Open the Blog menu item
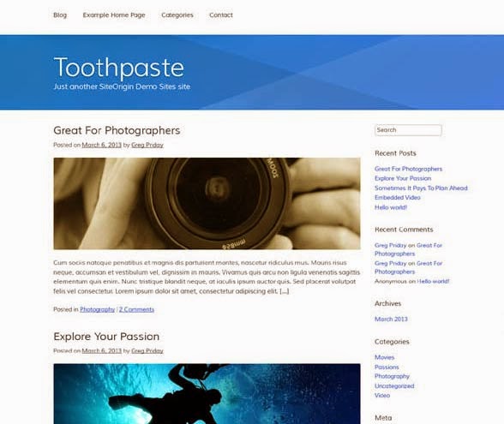This screenshot has height=424, width=504. tap(60, 15)
